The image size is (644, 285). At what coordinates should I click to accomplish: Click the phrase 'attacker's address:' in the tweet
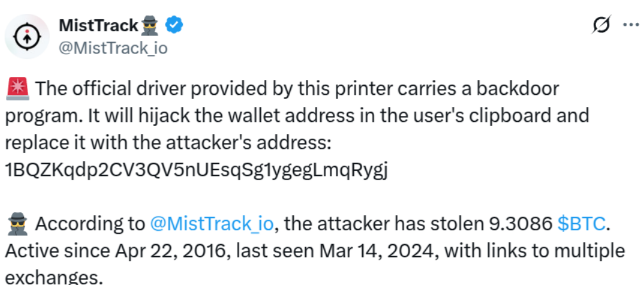point(249,143)
